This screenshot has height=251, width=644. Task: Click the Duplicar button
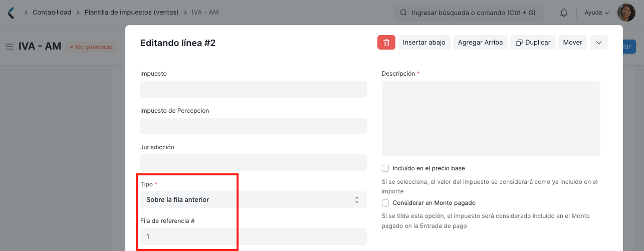533,43
